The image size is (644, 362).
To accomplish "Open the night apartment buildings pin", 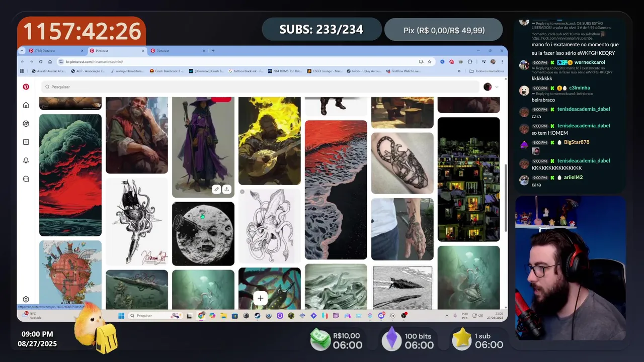I will pyautogui.click(x=469, y=179).
